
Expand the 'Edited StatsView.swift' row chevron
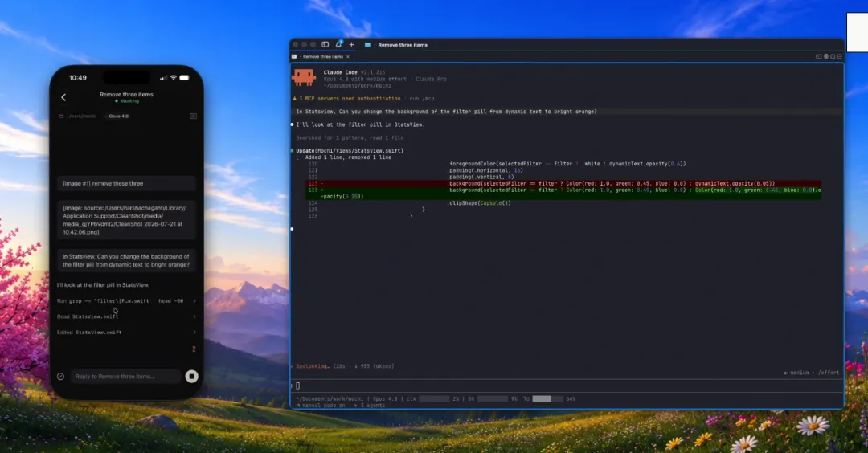(x=194, y=333)
